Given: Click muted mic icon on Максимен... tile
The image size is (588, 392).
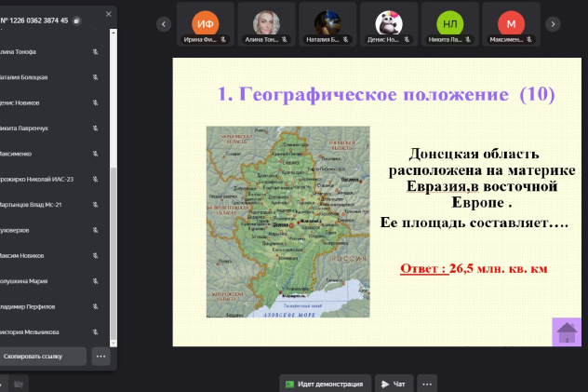Looking at the screenshot, I should click(528, 39).
